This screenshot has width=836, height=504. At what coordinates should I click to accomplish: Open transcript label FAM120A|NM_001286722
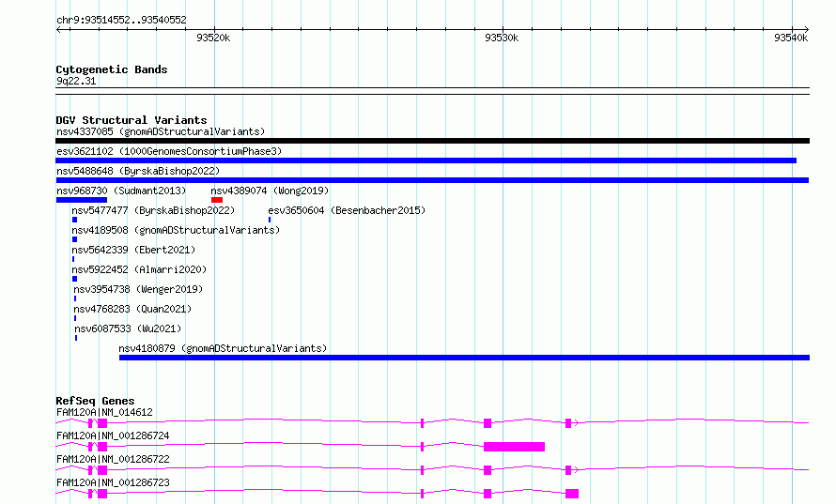pyautogui.click(x=113, y=459)
